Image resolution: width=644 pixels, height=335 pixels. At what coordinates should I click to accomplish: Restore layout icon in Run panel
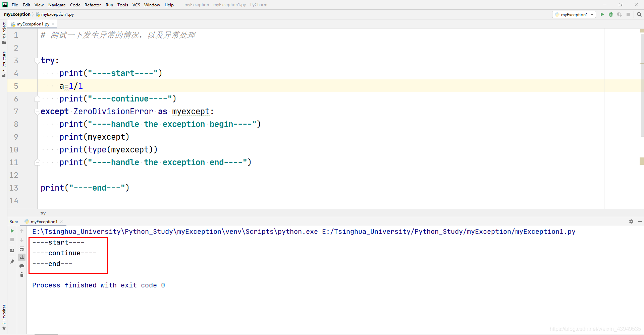(x=12, y=251)
